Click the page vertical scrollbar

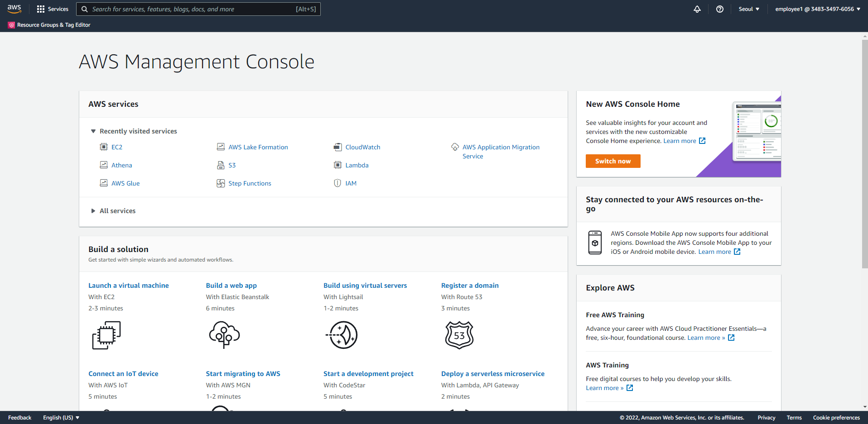coord(865,154)
